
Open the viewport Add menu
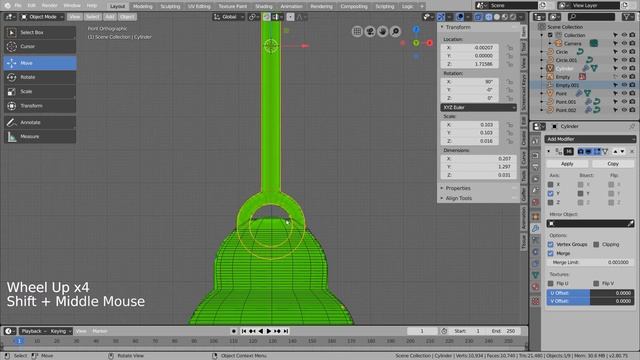(x=110, y=17)
